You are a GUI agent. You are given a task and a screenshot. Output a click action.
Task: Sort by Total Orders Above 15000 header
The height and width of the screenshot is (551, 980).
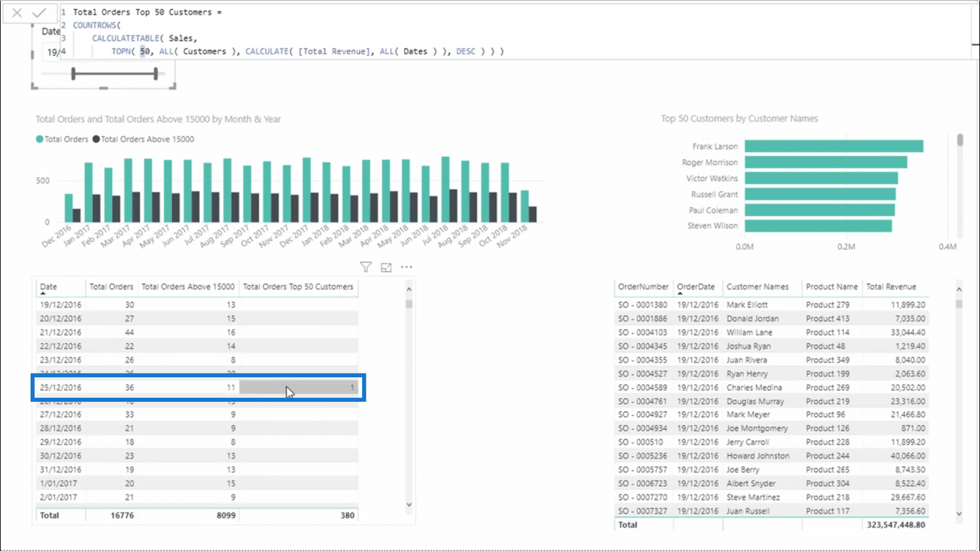(188, 287)
